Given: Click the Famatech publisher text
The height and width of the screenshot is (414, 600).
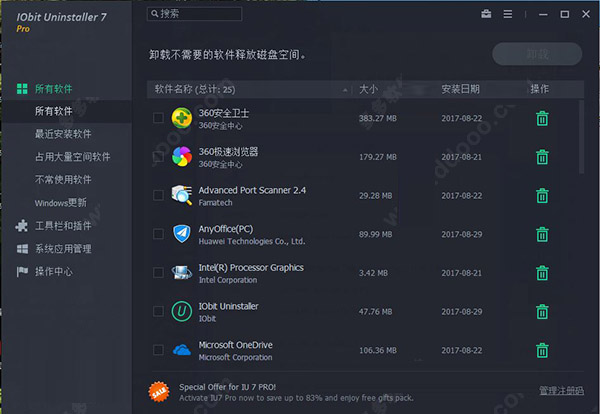Looking at the screenshot, I should click(215, 203).
